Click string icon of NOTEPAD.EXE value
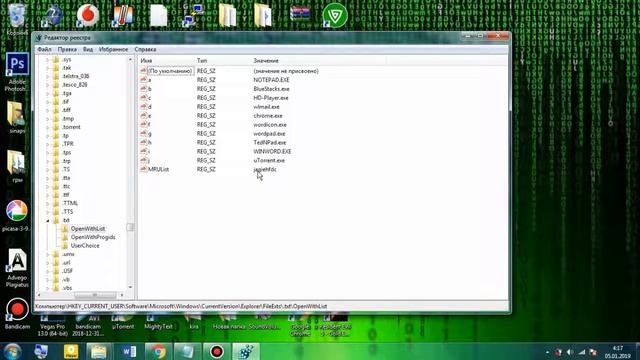This screenshot has height=360, width=640. pos(143,80)
